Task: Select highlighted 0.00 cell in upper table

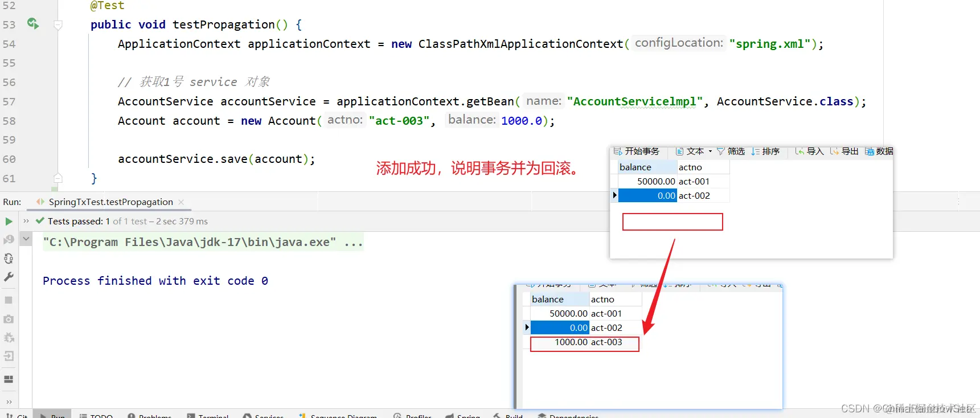Action: coord(647,196)
